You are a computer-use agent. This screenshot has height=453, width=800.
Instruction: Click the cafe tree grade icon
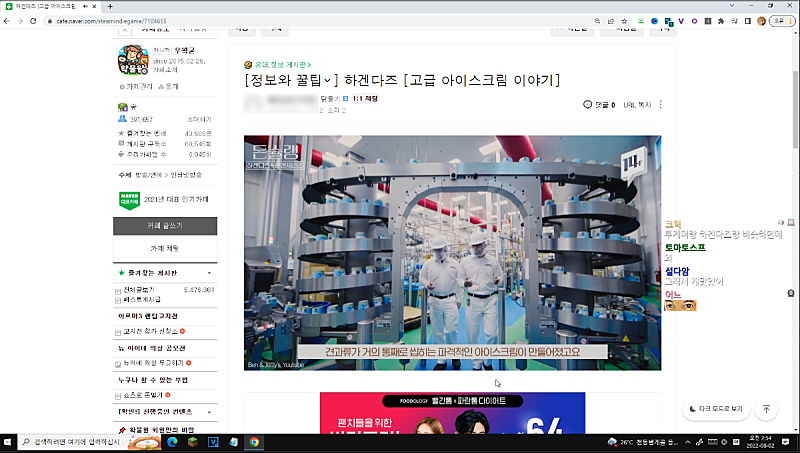pos(123,107)
